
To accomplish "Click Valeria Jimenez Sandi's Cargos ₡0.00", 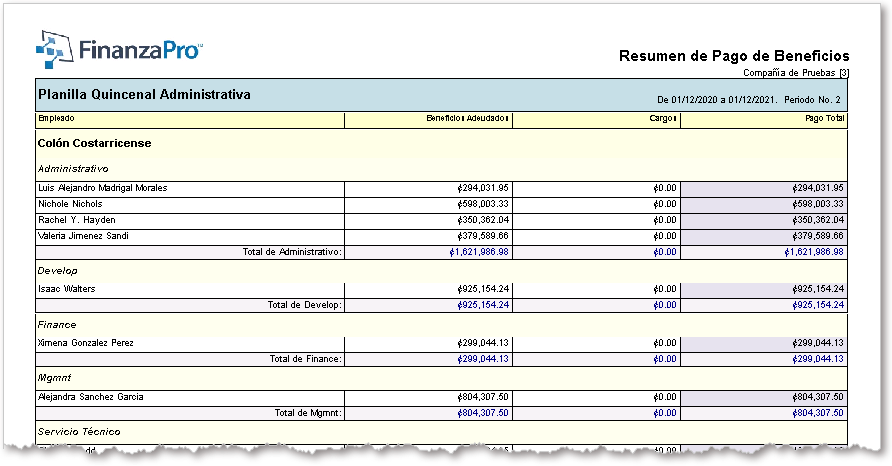I will pyautogui.click(x=665, y=236).
